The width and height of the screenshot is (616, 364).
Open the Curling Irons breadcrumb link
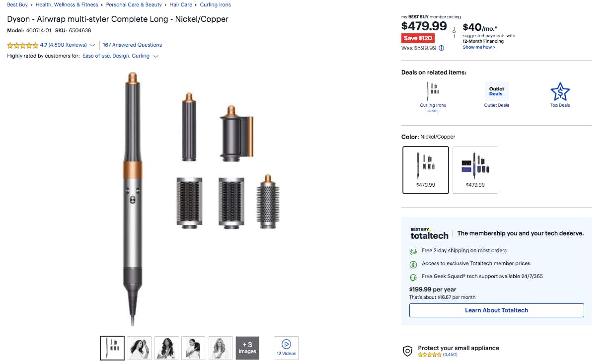[215, 4]
